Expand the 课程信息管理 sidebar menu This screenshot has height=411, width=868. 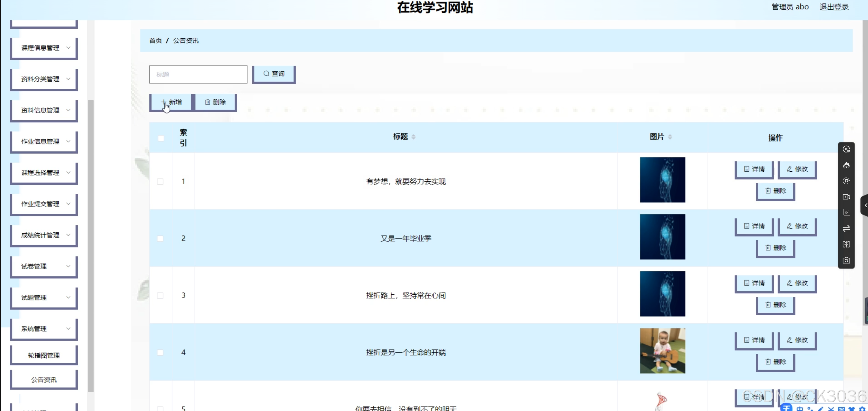pos(44,48)
